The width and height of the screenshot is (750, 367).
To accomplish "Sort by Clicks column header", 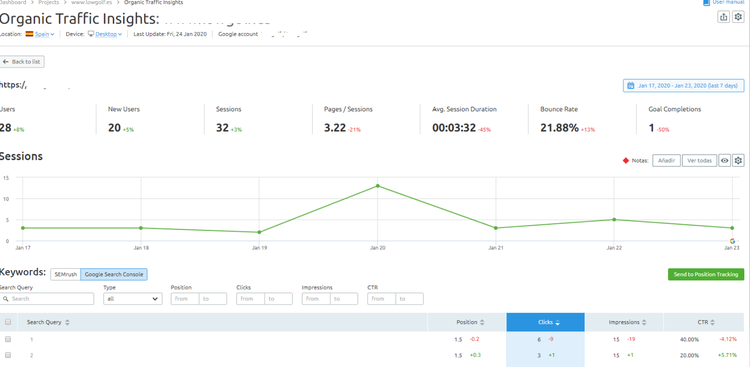I will [x=545, y=323].
